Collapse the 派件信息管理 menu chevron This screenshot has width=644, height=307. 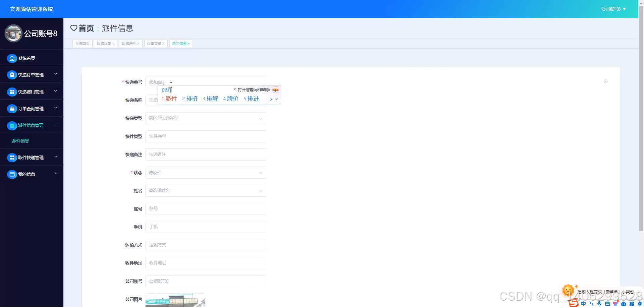(x=56, y=125)
